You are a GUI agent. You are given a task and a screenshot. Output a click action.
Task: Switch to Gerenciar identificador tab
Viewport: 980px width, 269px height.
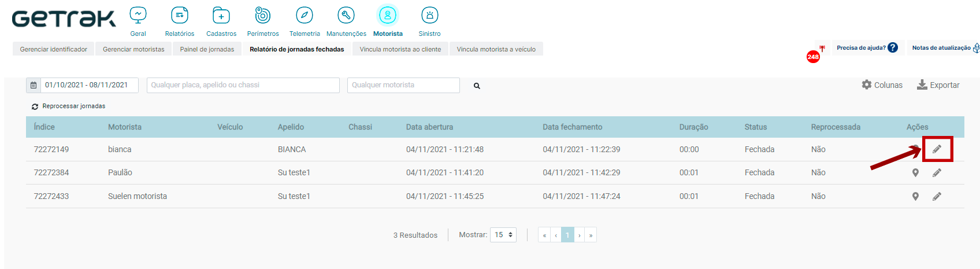coord(54,49)
